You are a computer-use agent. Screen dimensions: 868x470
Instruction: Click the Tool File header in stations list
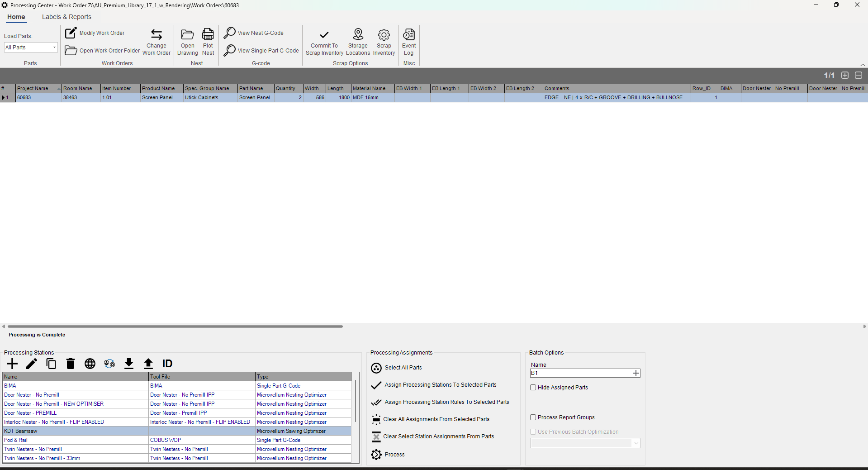point(202,377)
